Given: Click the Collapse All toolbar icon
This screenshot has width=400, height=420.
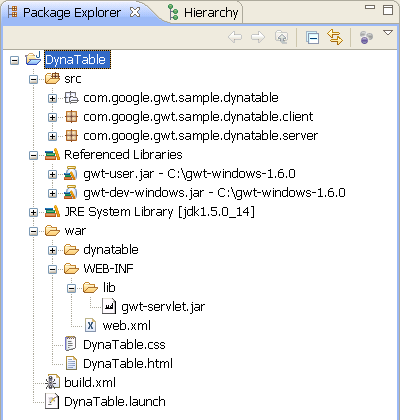Looking at the screenshot, I should 312,37.
